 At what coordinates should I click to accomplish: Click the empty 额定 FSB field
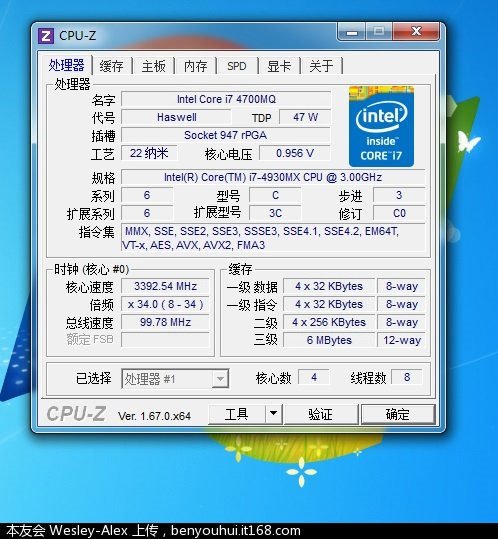[165, 340]
